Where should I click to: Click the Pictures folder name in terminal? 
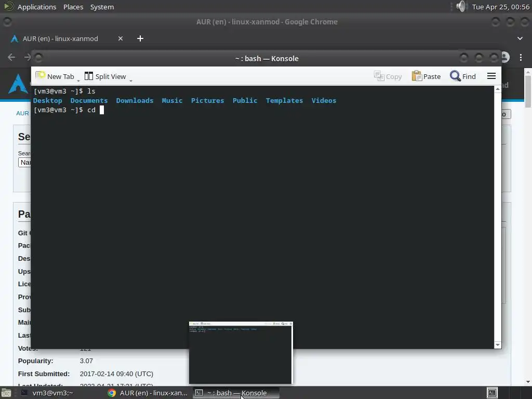pos(207,100)
